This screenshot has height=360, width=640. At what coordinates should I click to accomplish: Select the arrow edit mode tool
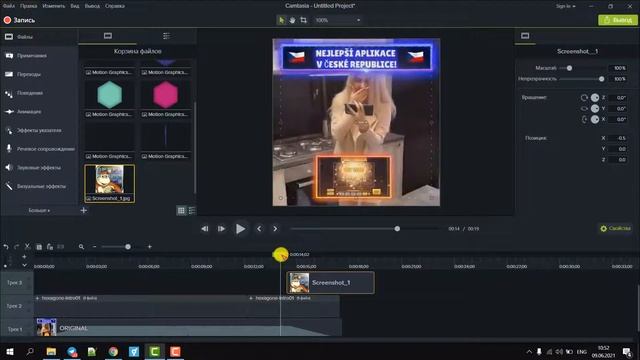click(x=281, y=20)
